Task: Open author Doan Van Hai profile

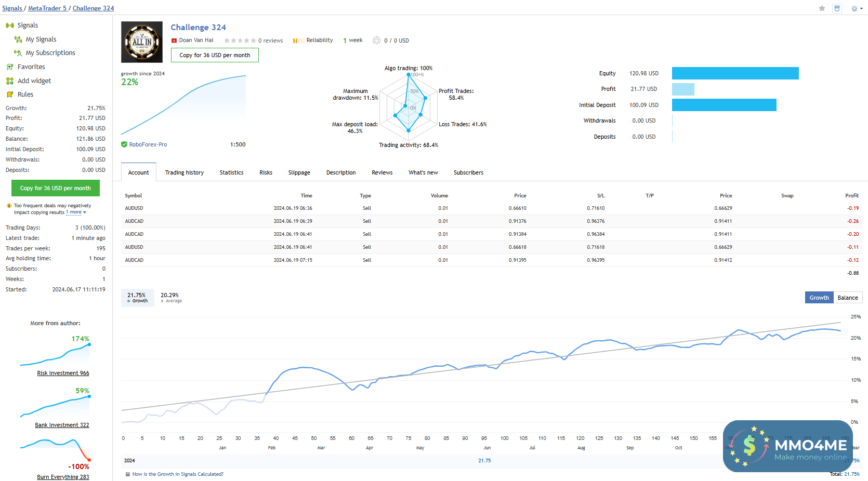Action: (x=196, y=41)
